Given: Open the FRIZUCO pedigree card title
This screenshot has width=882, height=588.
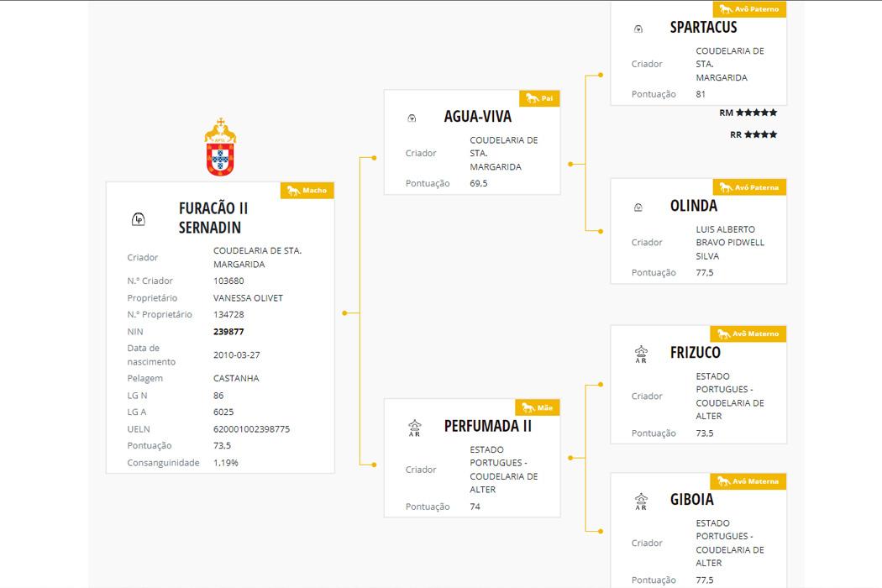Looking at the screenshot, I should click(696, 352).
